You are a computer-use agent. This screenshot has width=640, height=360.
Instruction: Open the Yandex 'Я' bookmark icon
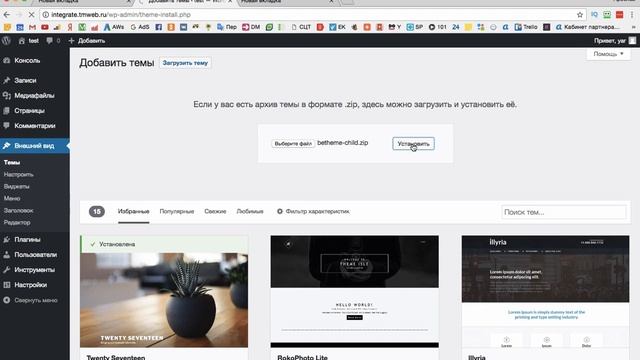[x=70, y=27]
